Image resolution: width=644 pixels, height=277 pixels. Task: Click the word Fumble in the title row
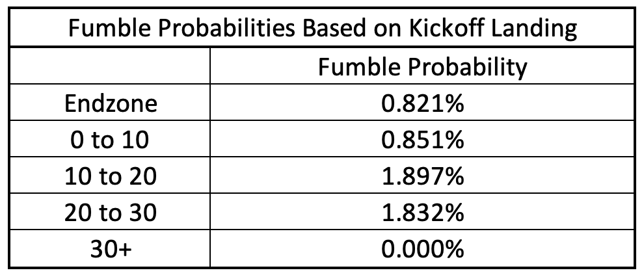click(x=104, y=29)
